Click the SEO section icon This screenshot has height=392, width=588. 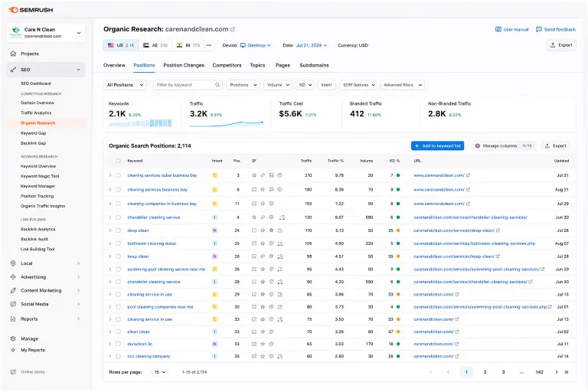[13, 70]
